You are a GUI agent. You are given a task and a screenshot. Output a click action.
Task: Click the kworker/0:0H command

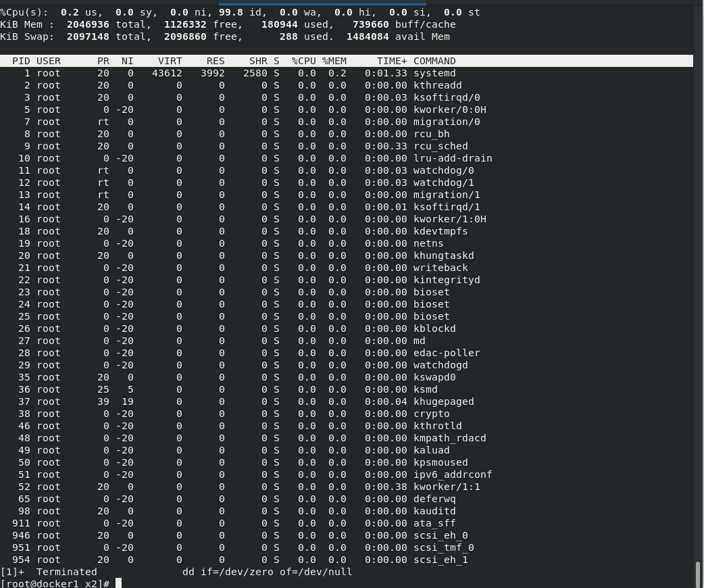[x=449, y=109]
